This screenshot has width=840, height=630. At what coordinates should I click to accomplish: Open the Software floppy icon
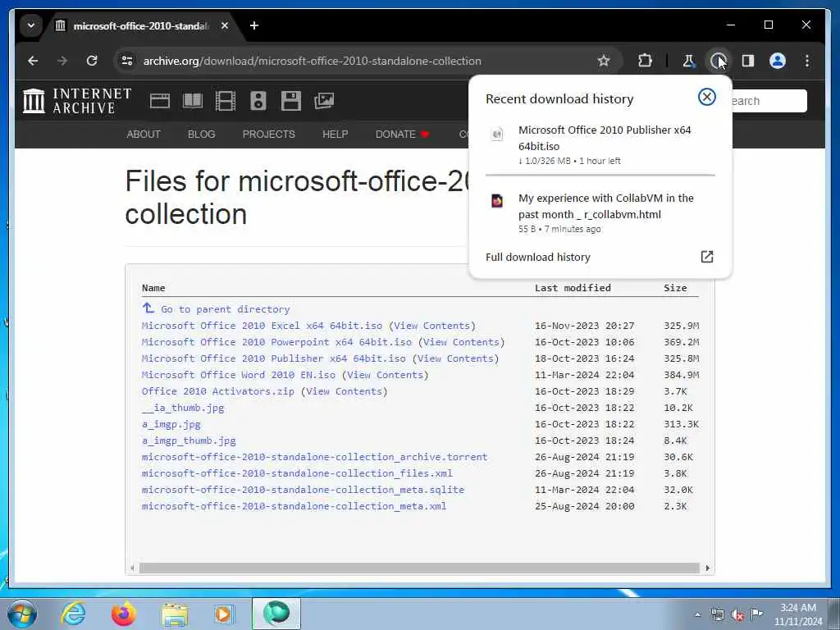pyautogui.click(x=291, y=101)
